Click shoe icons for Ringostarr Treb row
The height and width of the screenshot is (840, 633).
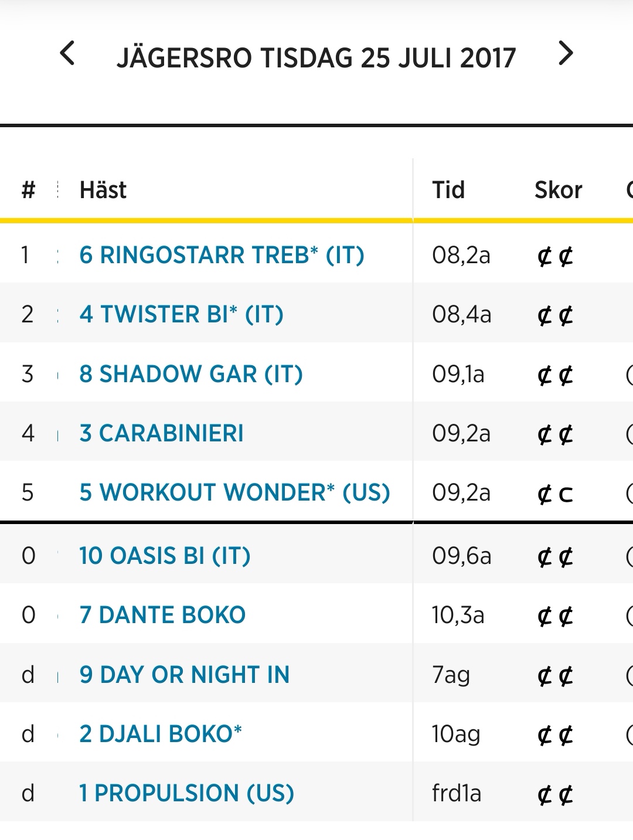(x=555, y=257)
